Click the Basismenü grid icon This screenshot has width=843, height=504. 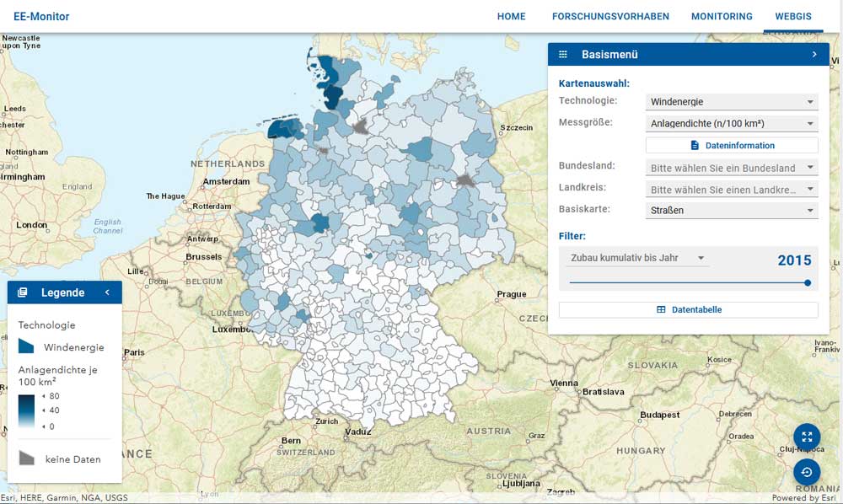(x=563, y=55)
